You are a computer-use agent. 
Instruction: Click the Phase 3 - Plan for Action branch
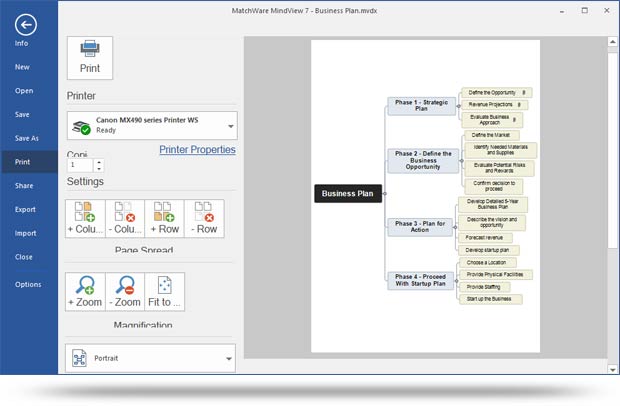pos(420,227)
